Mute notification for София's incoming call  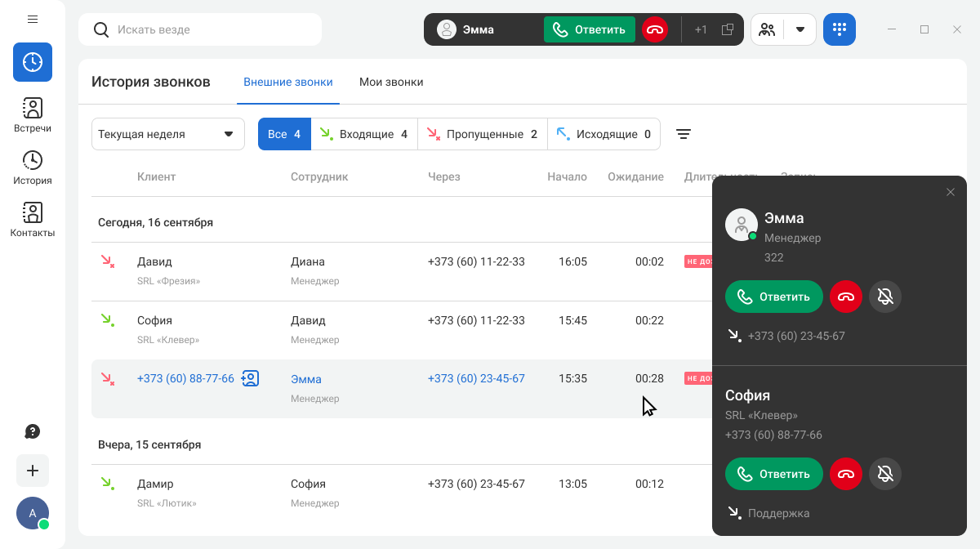[884, 474]
